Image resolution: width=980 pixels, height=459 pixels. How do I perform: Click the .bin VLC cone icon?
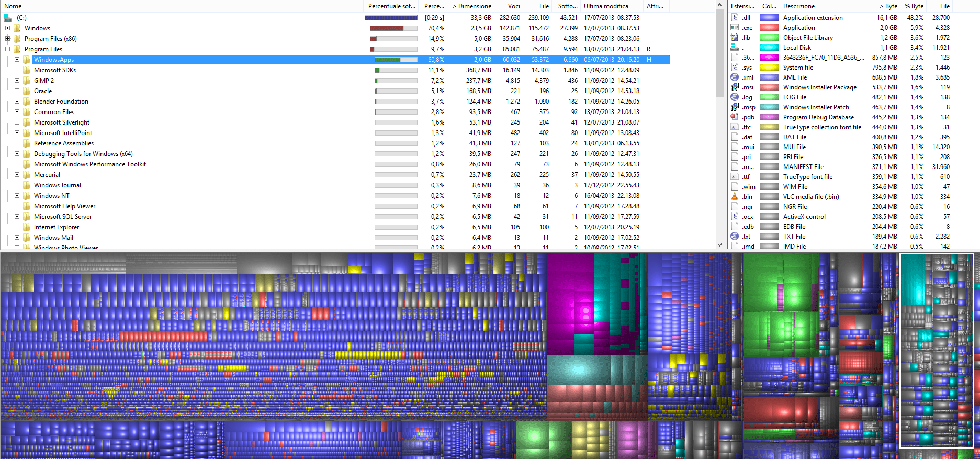pos(735,197)
